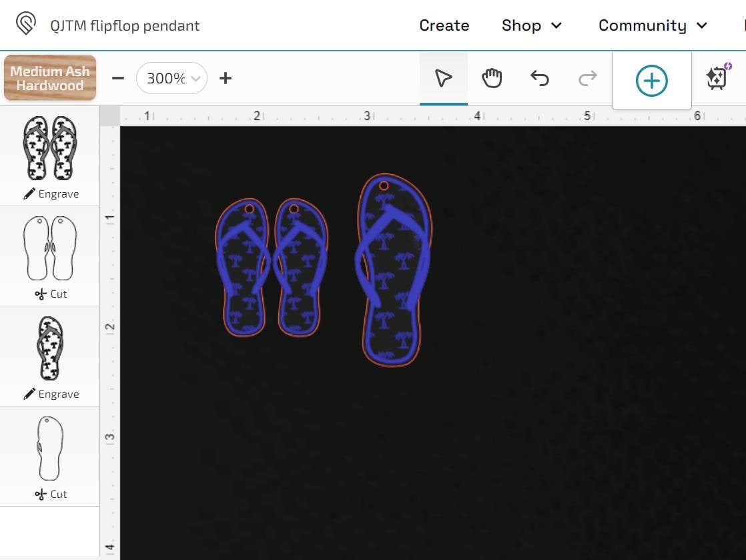Select the single flip-flop Cut step

click(50, 457)
